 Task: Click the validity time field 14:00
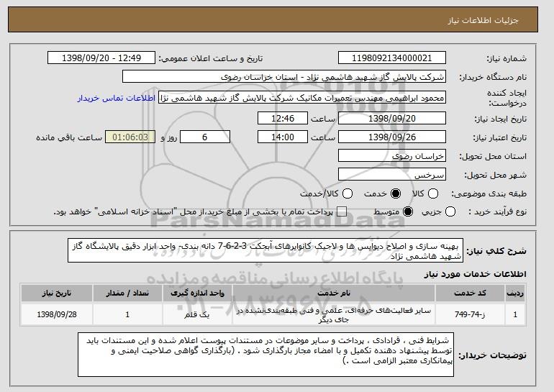click(283, 137)
